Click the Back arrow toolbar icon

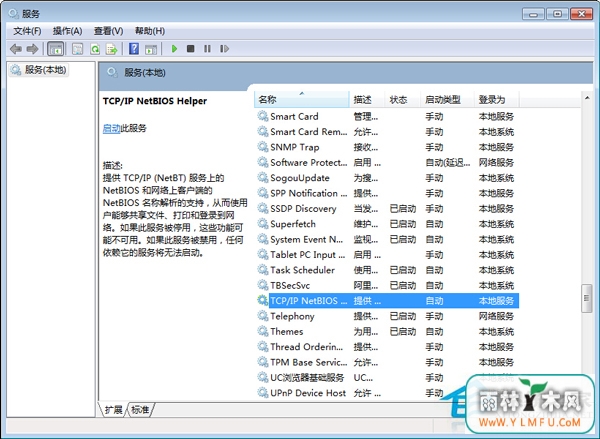pos(16,49)
